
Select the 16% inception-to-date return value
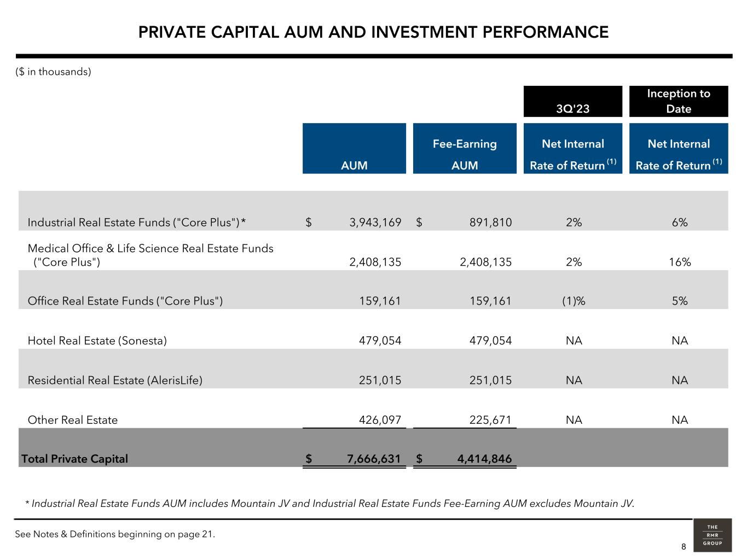[x=680, y=262]
